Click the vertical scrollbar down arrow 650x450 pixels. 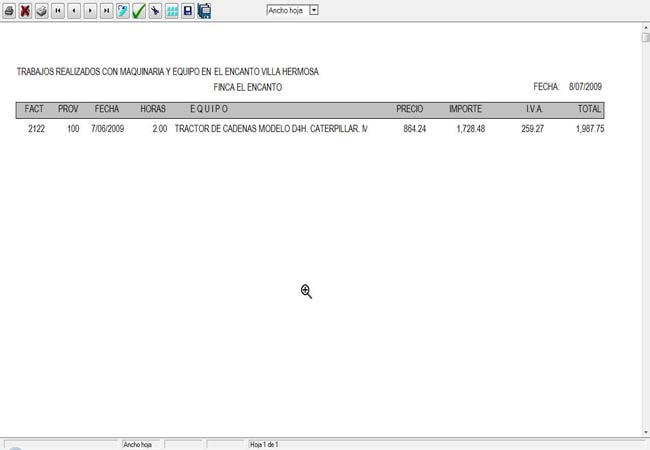tap(645, 432)
